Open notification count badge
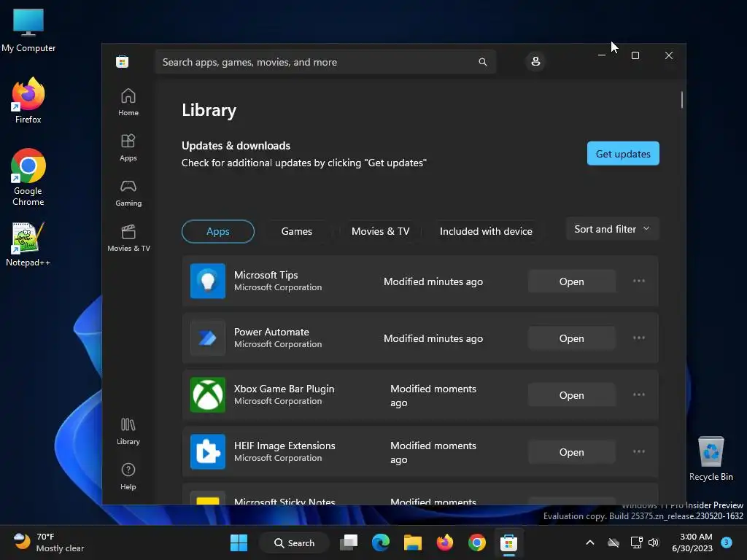747x560 pixels. (727, 542)
